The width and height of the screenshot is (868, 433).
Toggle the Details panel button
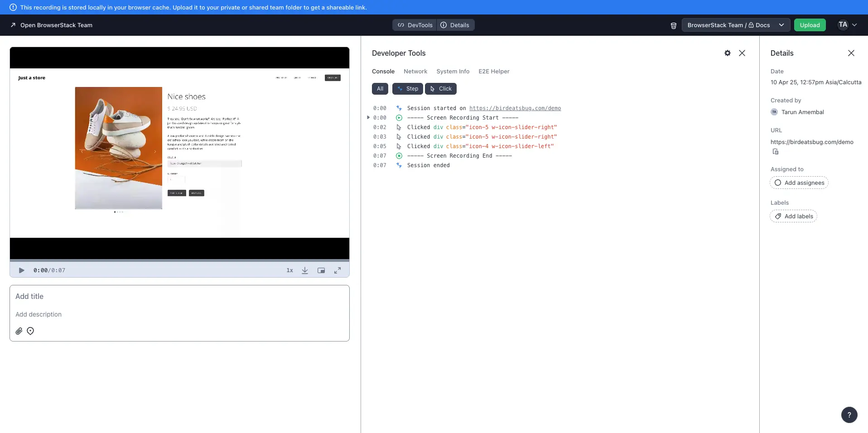tap(455, 25)
